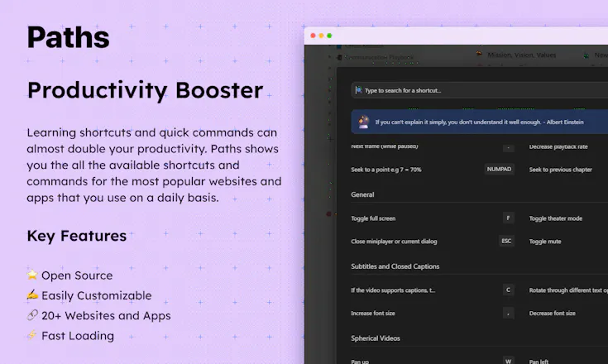
Task: Select 'Pan up' shortcut row
Action: point(360,362)
